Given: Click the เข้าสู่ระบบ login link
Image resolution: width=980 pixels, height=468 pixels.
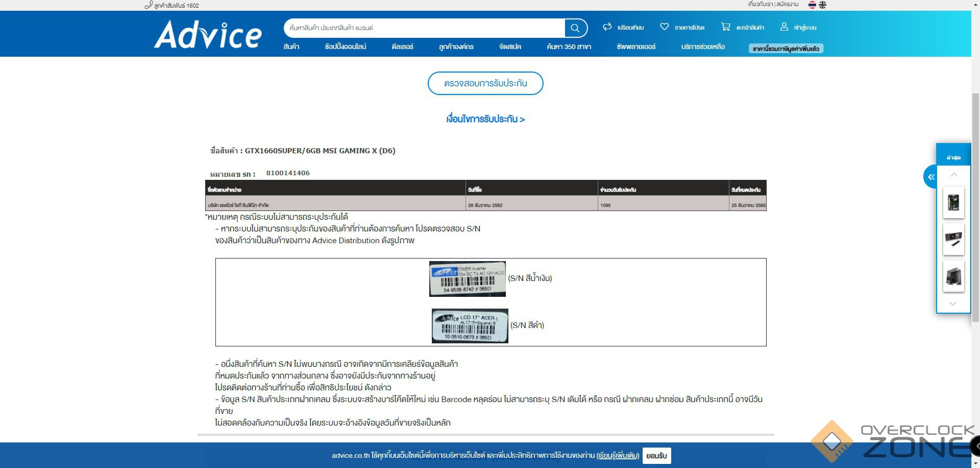Looking at the screenshot, I should pyautogui.click(x=805, y=28).
